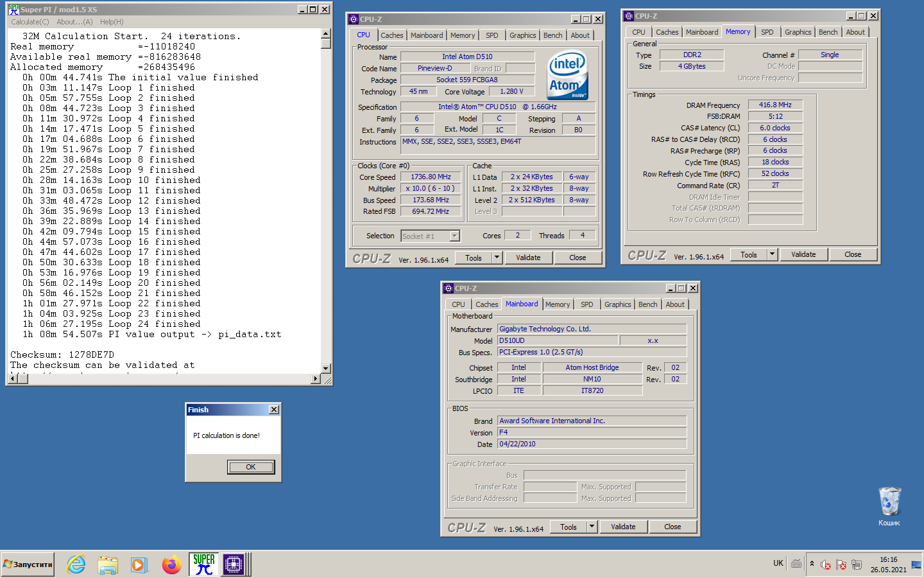Open Graphics tab in Memory window
Screen dimensions: 924x578
click(x=798, y=32)
